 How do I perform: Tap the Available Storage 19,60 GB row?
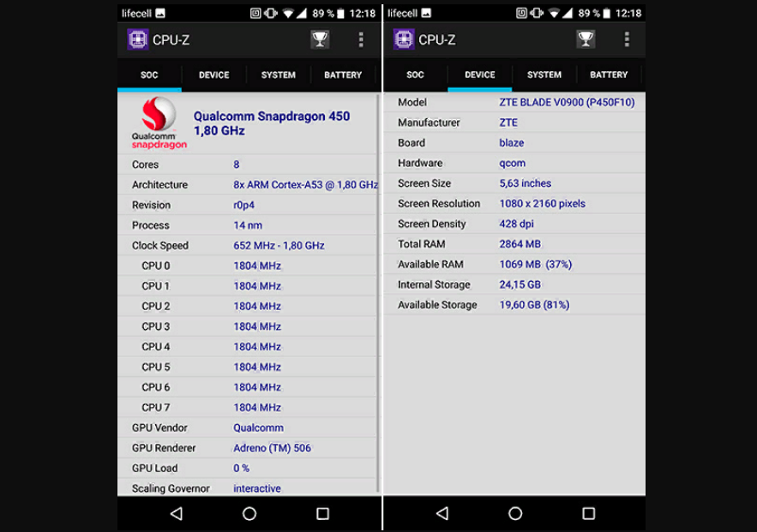[x=514, y=305]
